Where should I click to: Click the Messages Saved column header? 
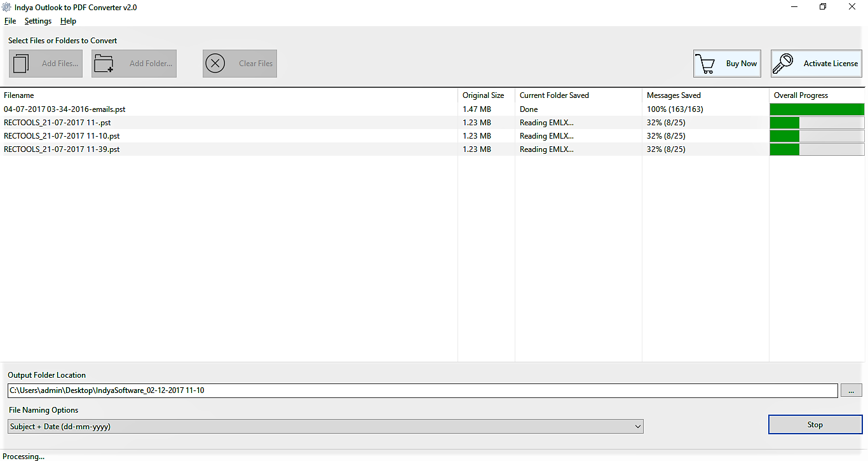(x=705, y=95)
